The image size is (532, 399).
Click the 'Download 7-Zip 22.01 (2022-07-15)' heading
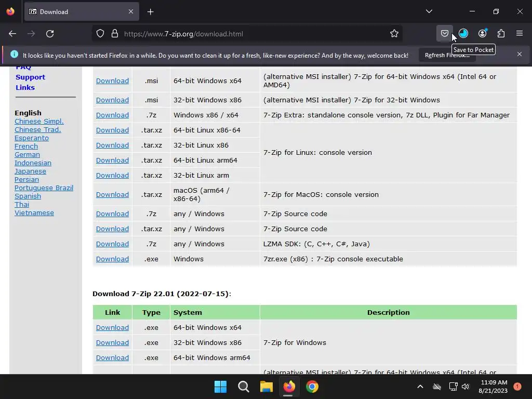[x=162, y=294]
